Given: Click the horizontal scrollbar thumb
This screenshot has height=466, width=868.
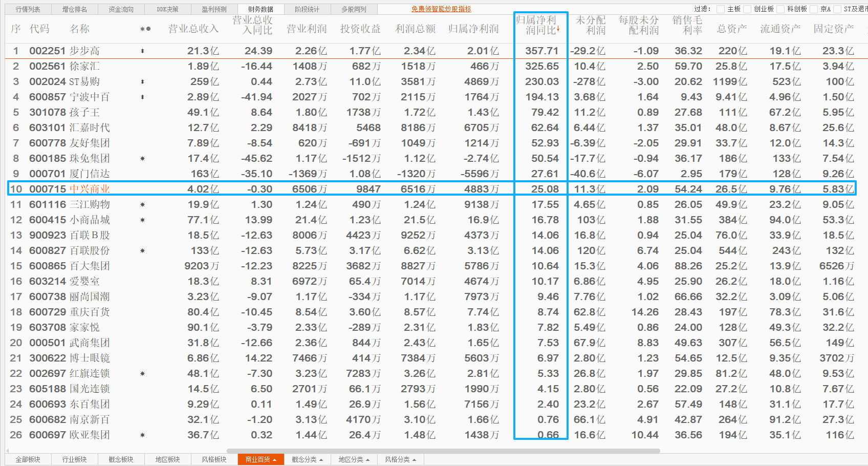Looking at the screenshot, I should click(443, 451).
